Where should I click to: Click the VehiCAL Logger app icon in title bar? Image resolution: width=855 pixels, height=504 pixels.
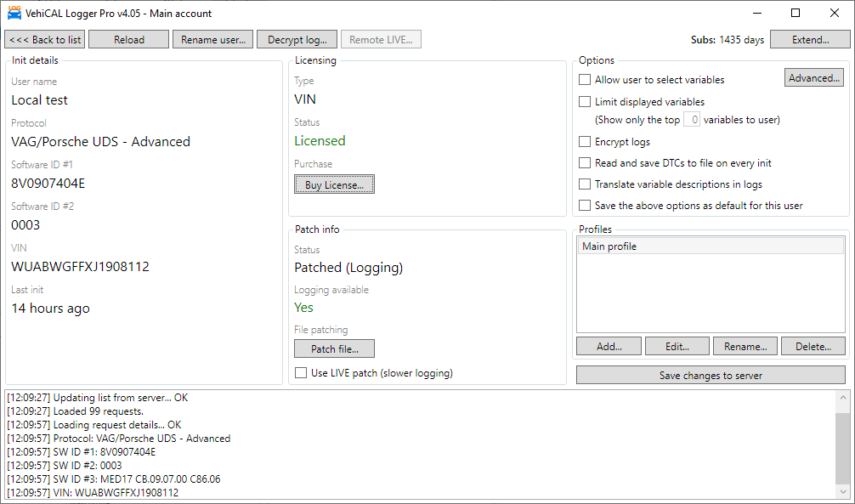[x=14, y=13]
